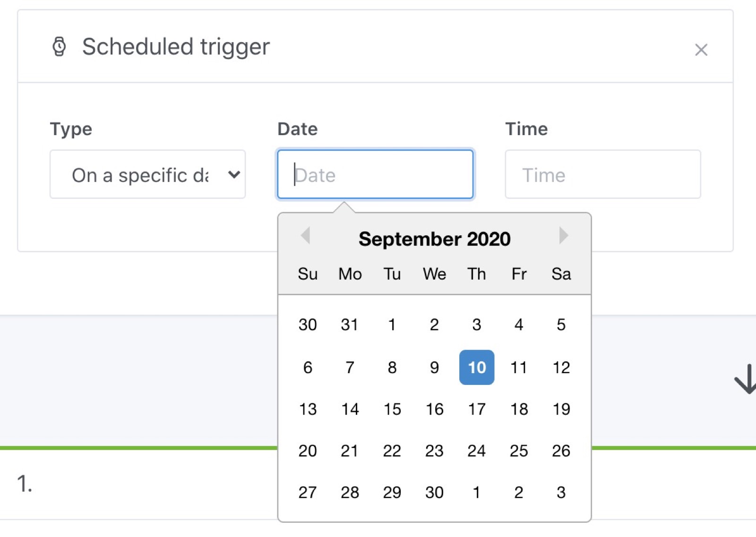Select September 1 in the calendar
This screenshot has width=756, height=537.
(392, 324)
